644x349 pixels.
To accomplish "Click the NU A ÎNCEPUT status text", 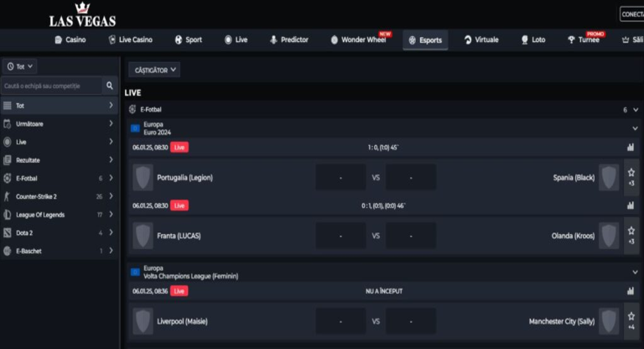I will pyautogui.click(x=384, y=291).
